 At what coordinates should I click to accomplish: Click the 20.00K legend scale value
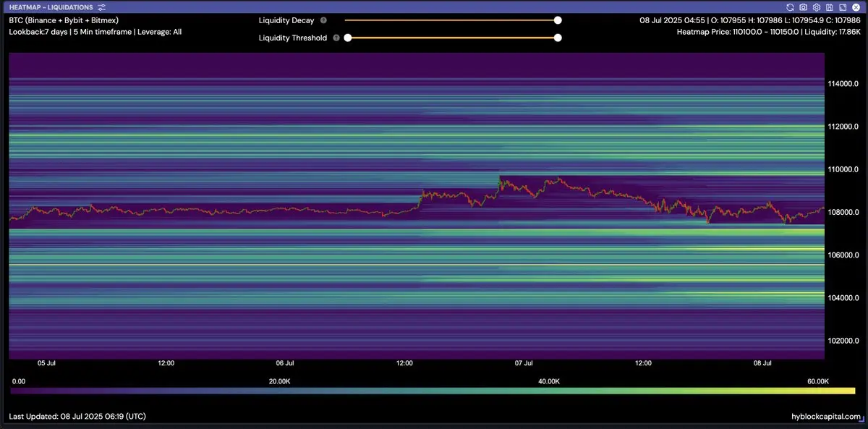tap(279, 381)
